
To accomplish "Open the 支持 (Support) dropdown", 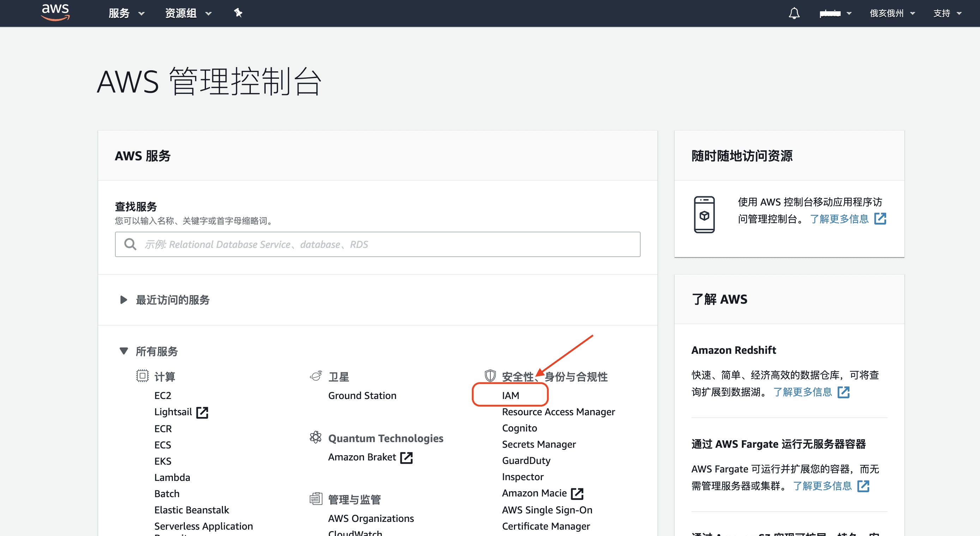I will pyautogui.click(x=947, y=13).
